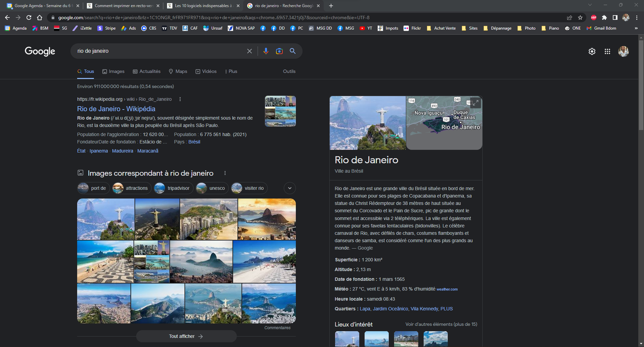644x347 pixels.
Task: Clear the search box with X icon
Action: click(x=250, y=51)
